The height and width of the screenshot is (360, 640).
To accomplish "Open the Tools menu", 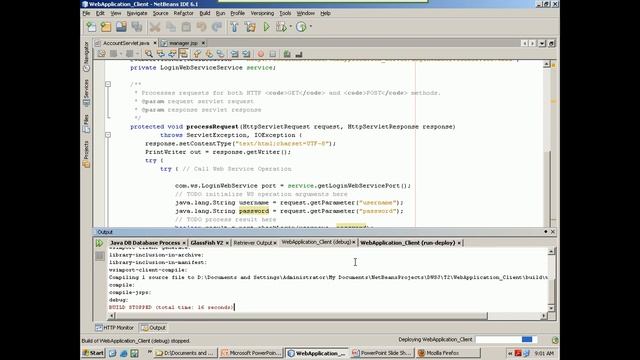I will tap(285, 13).
